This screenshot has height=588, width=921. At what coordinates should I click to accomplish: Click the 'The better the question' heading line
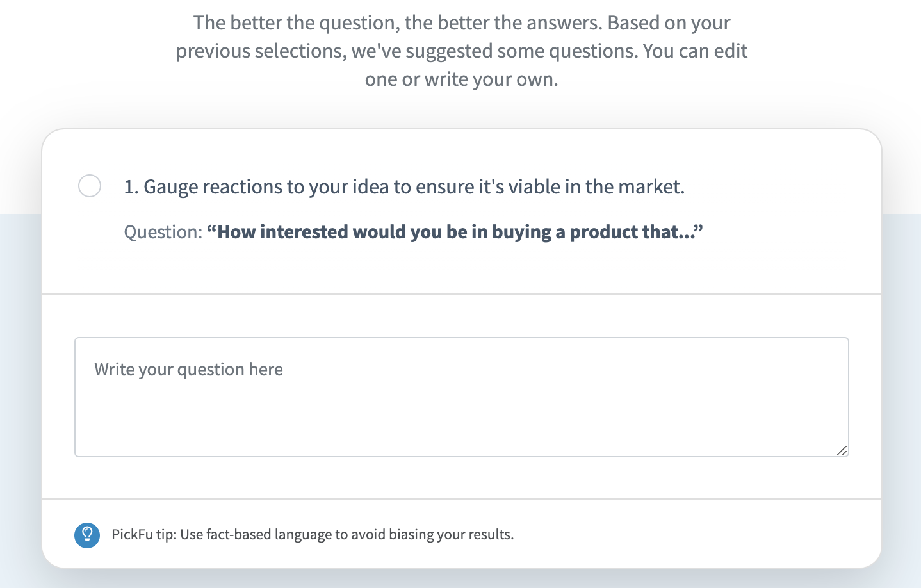pyautogui.click(x=462, y=22)
